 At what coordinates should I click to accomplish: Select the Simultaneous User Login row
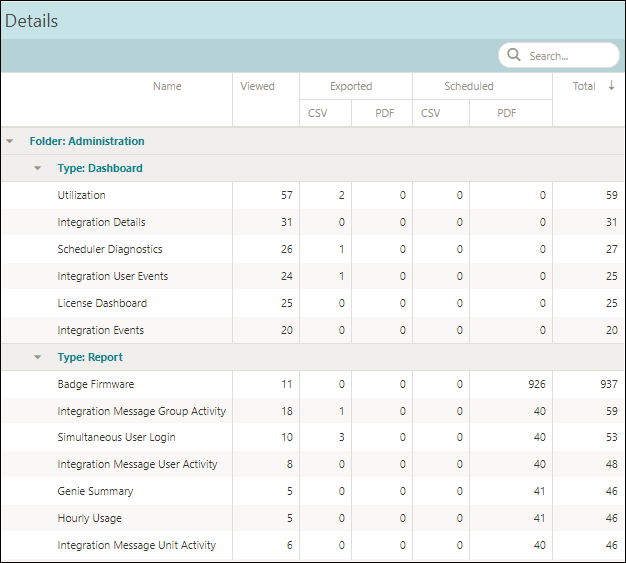(313, 437)
